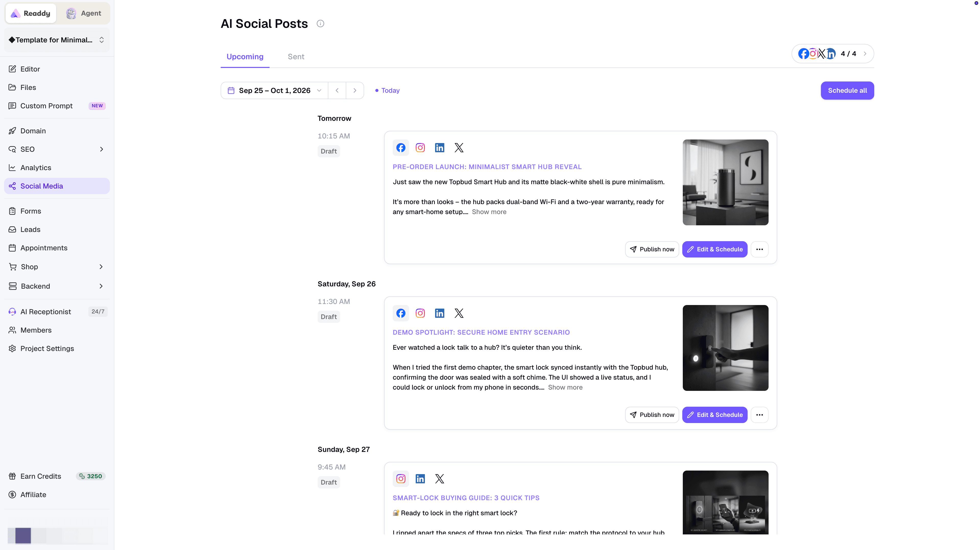980x550 pixels.
Task: Select X icon on Pre-Order Launch post
Action: (x=459, y=148)
